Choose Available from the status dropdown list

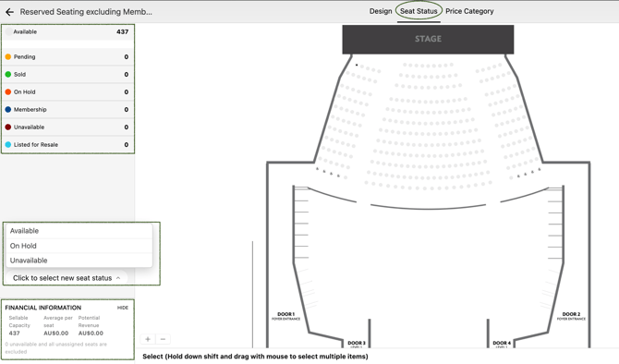pyautogui.click(x=79, y=231)
